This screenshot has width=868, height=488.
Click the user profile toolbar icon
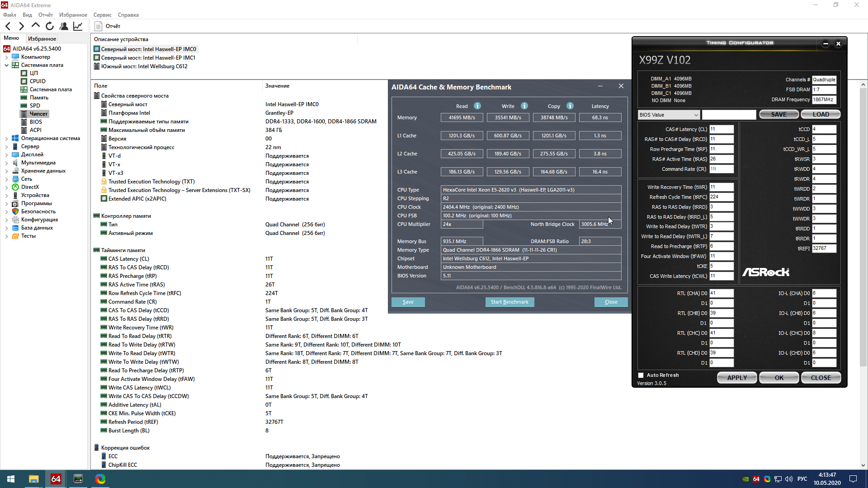point(64,26)
